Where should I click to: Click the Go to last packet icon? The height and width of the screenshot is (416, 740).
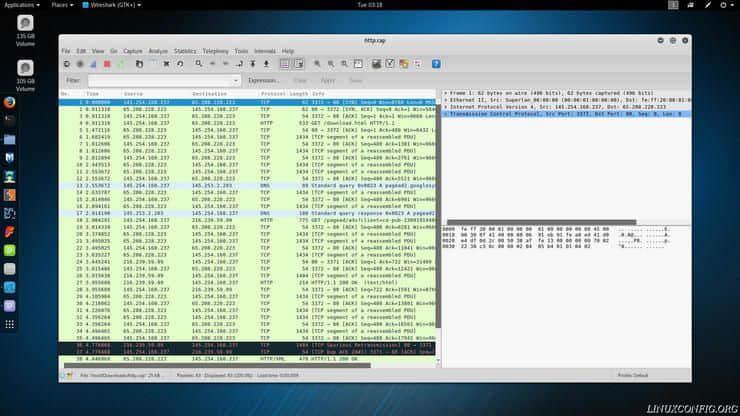pos(266,64)
